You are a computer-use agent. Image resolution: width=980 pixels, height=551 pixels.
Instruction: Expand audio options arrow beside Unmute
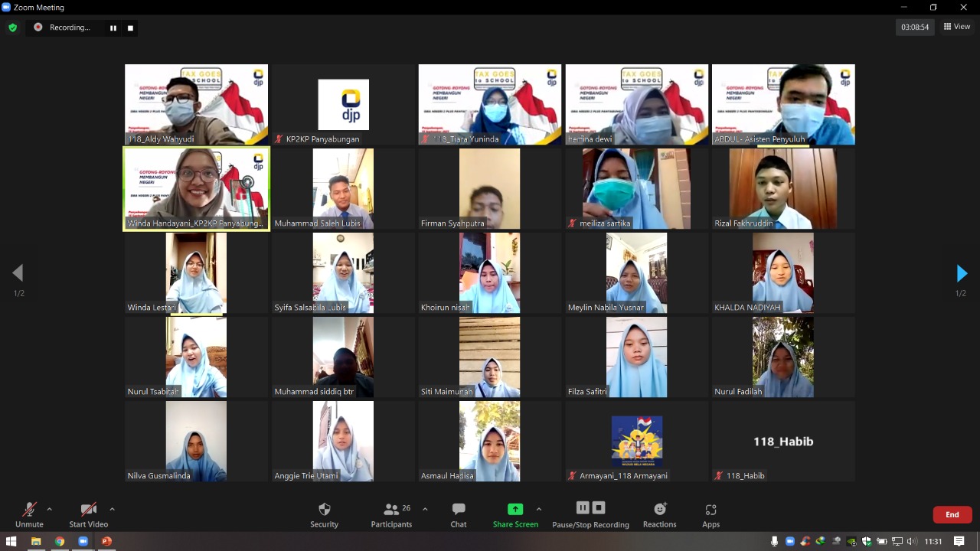click(50, 509)
